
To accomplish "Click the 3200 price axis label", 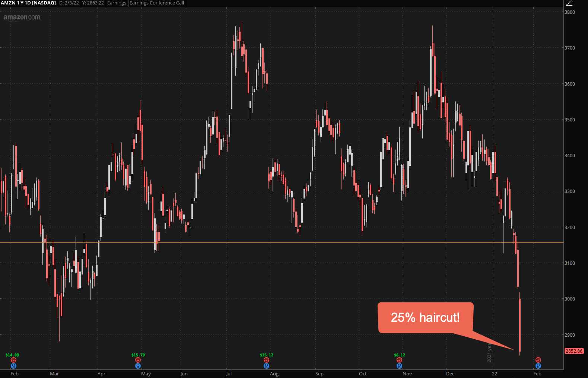I will [x=570, y=227].
